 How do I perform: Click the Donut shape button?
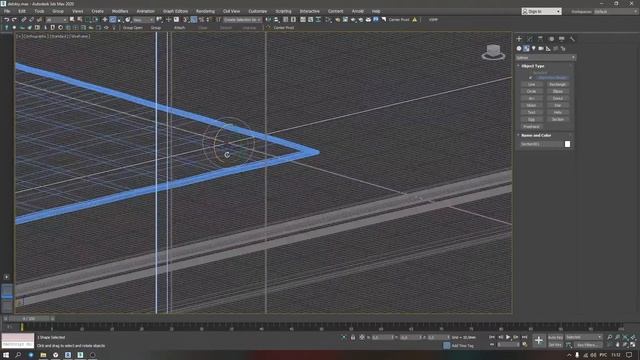[558, 98]
